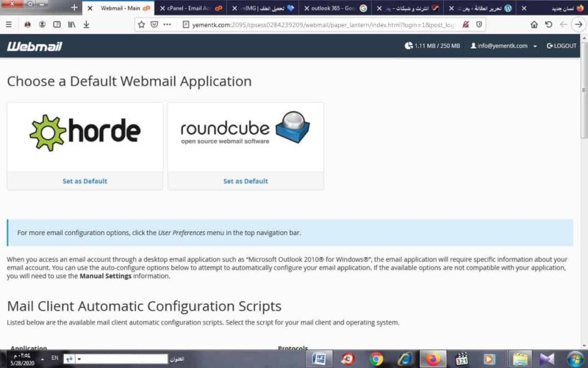Switch to the Webmail - Main tab
This screenshot has height=368, width=588.
[x=121, y=8]
